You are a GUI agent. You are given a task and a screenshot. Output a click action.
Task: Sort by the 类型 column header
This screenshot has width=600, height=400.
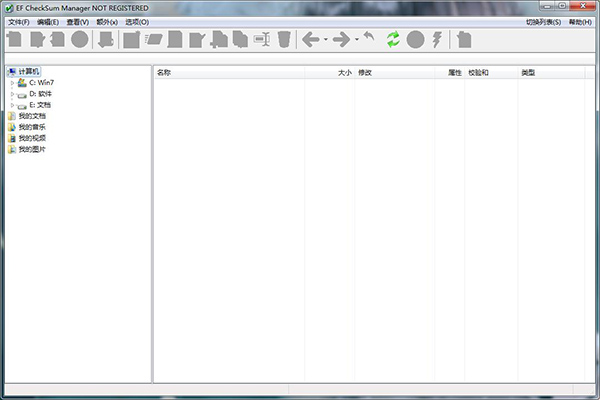[x=551, y=73]
